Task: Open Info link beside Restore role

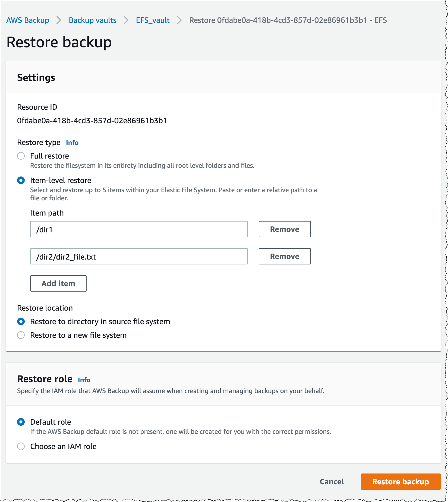Action: click(x=84, y=380)
